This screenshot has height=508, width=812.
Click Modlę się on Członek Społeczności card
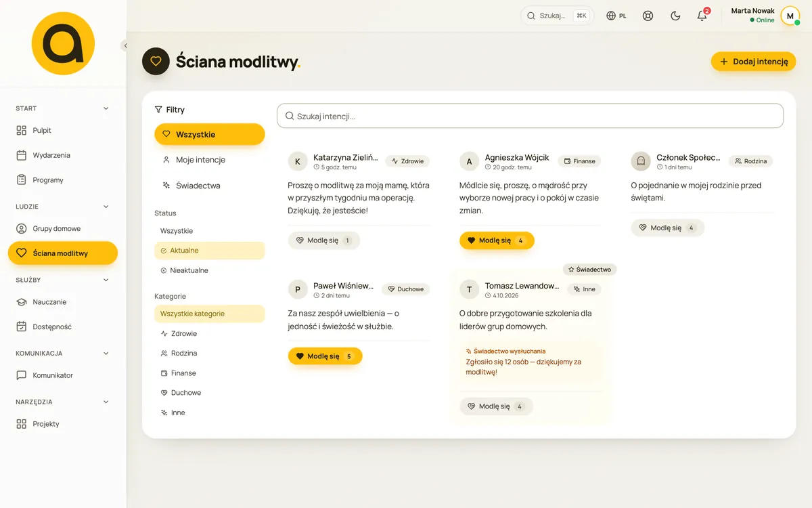(668, 228)
